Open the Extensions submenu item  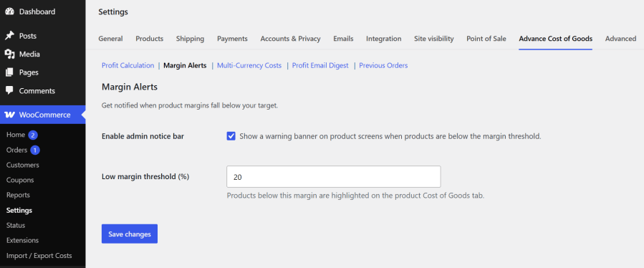click(x=23, y=240)
